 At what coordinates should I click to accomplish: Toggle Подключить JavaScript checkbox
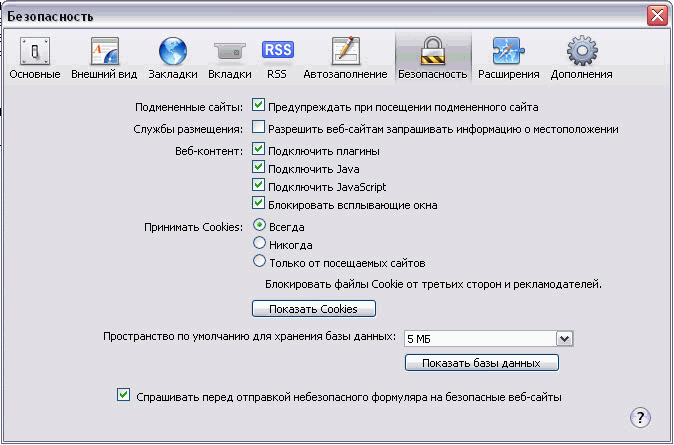tap(259, 186)
